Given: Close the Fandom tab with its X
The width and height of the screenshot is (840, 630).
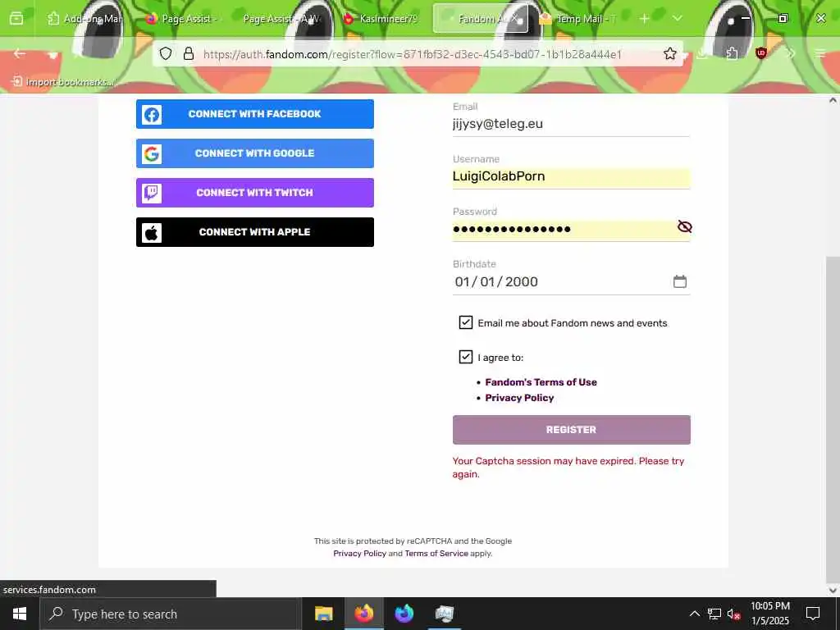Looking at the screenshot, I should [514, 19].
